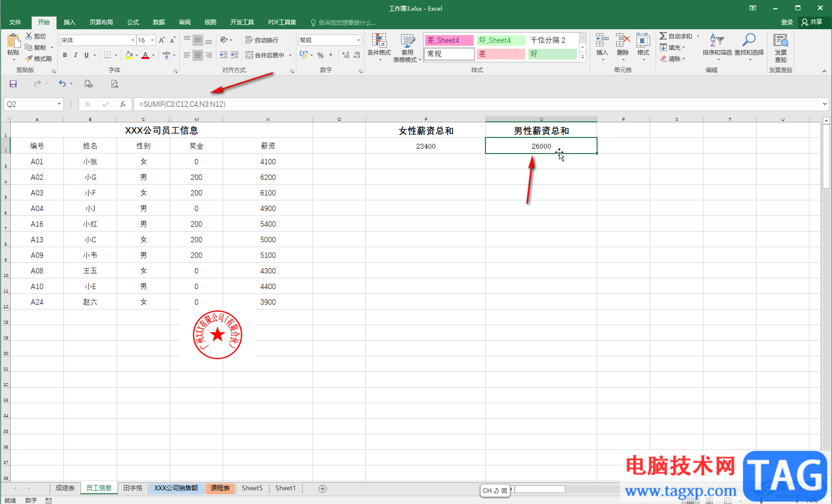Click the Insert cells icon
Screen dimensions: 832x504
tap(602, 40)
